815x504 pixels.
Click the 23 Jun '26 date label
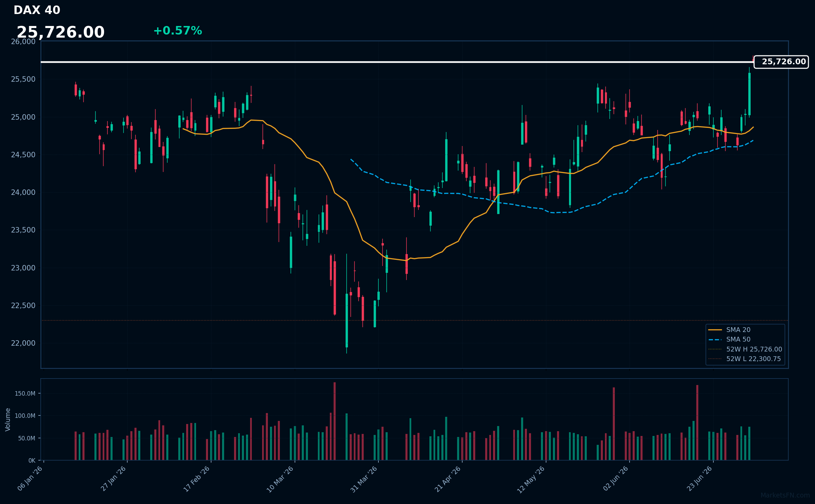tap(699, 479)
